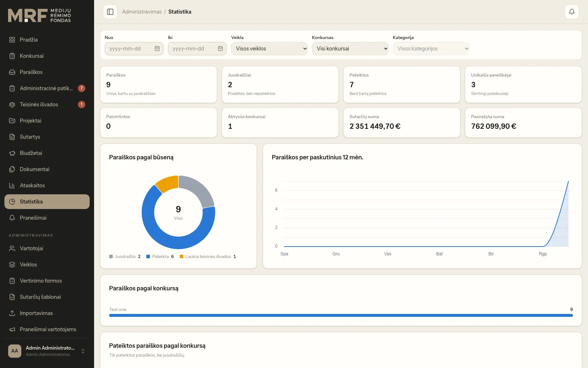
Task: Open Vartotojai admin page
Action: coord(47,248)
